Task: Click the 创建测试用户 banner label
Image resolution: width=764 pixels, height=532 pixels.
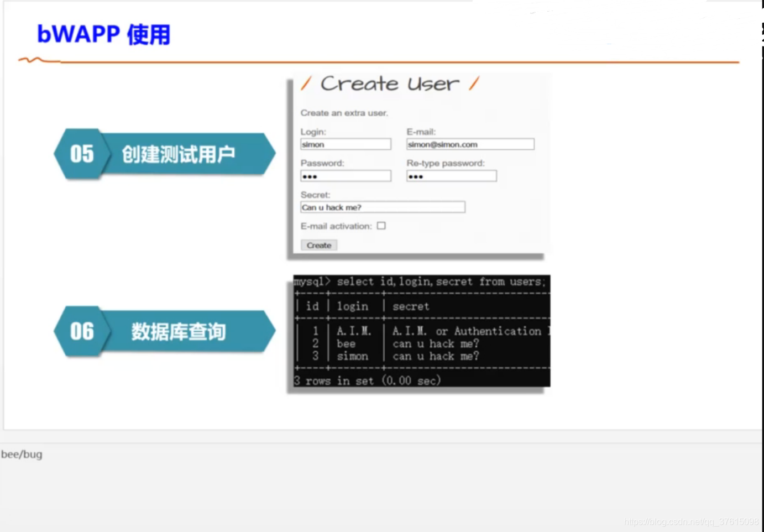Action: click(x=179, y=154)
